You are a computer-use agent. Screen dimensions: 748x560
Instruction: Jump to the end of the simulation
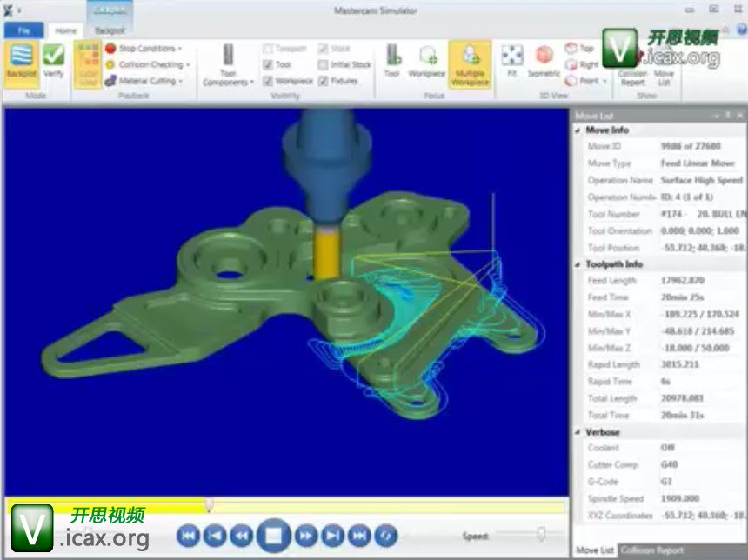359,536
